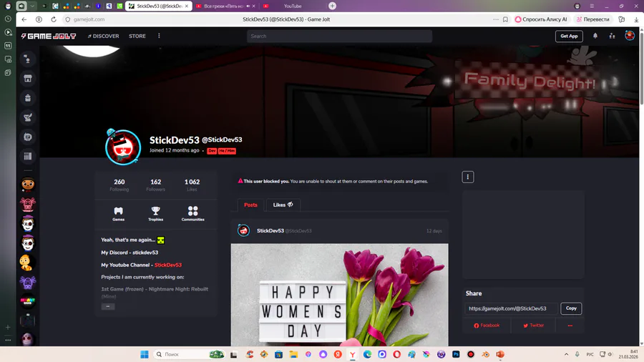Image resolution: width=644 pixels, height=362 pixels.
Task: Open the Store page
Action: click(137, 36)
